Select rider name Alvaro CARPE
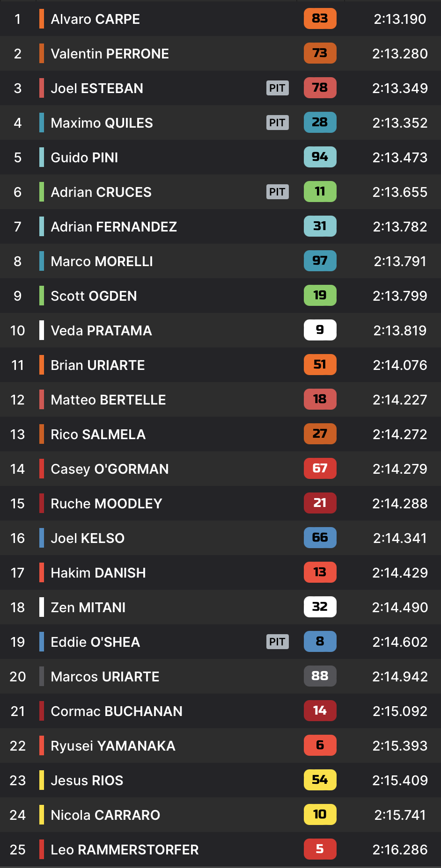 point(95,19)
